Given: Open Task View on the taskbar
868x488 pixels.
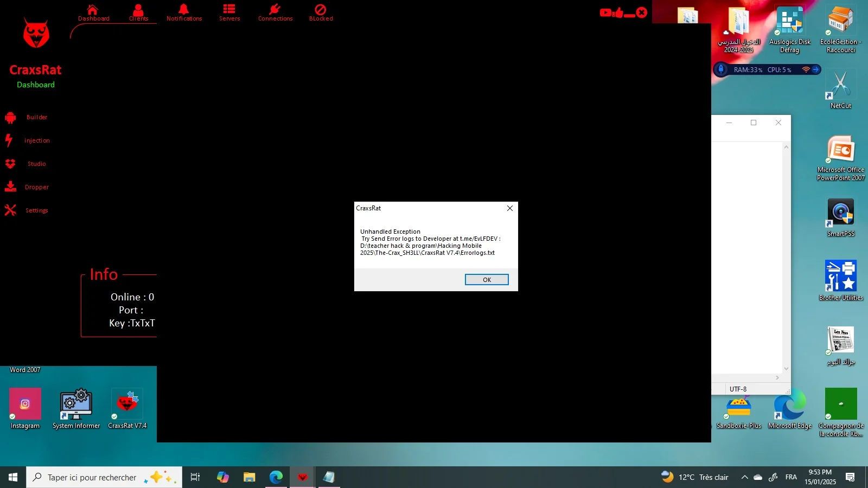Looking at the screenshot, I should pyautogui.click(x=195, y=477).
